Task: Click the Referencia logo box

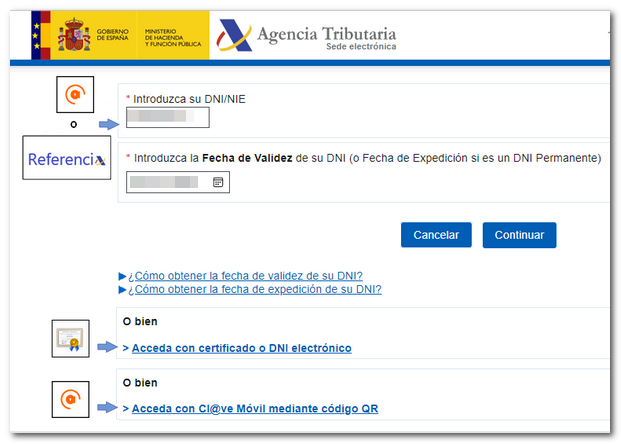Action: pyautogui.click(x=66, y=159)
